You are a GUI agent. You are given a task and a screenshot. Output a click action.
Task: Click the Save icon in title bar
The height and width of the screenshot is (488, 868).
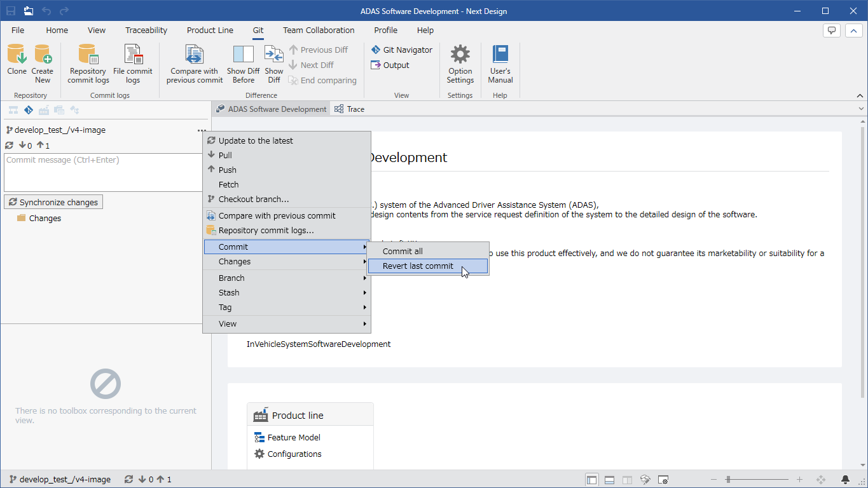pyautogui.click(x=11, y=11)
